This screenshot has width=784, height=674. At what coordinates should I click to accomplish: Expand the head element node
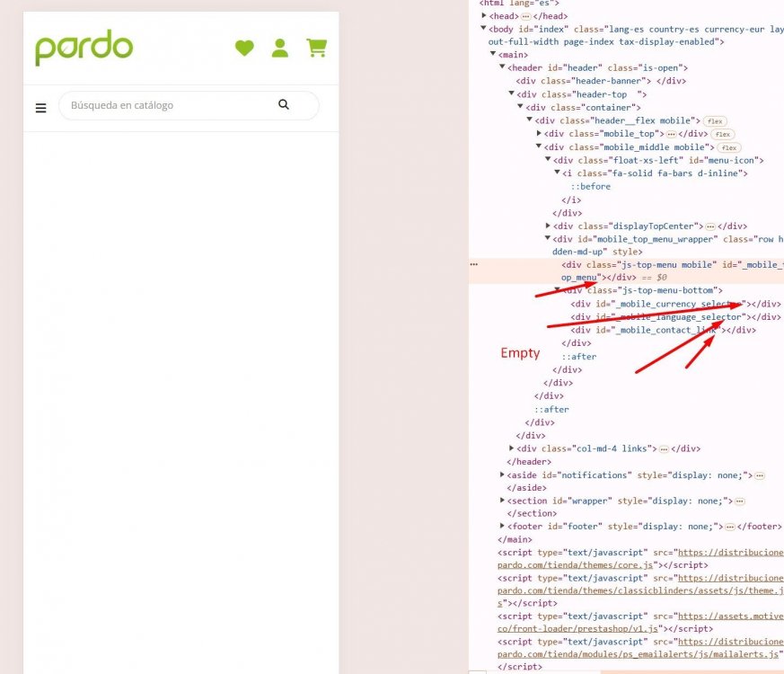click(483, 15)
